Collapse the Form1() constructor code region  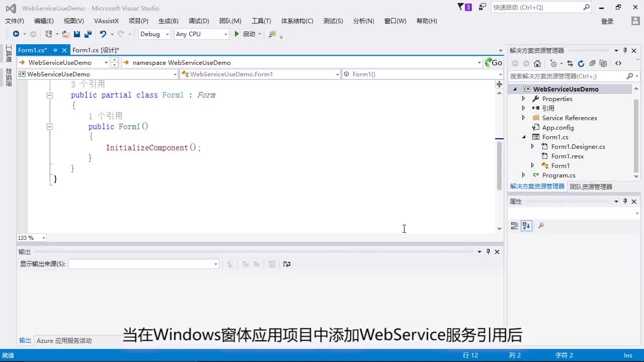[50, 127]
